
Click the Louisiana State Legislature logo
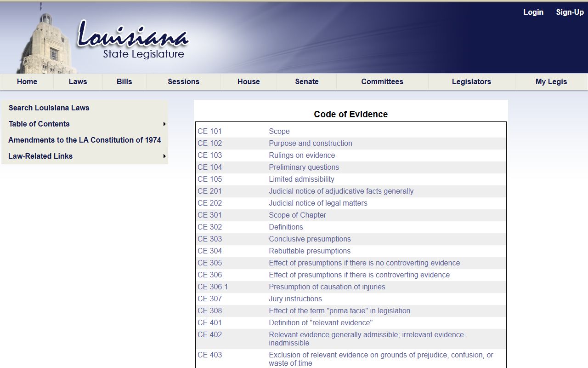click(x=133, y=40)
